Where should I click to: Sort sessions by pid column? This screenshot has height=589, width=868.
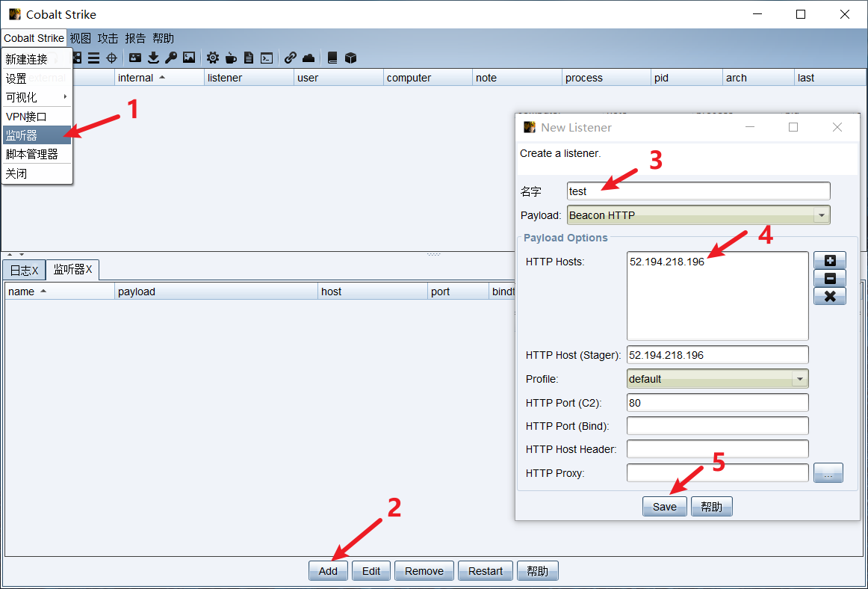(x=687, y=78)
